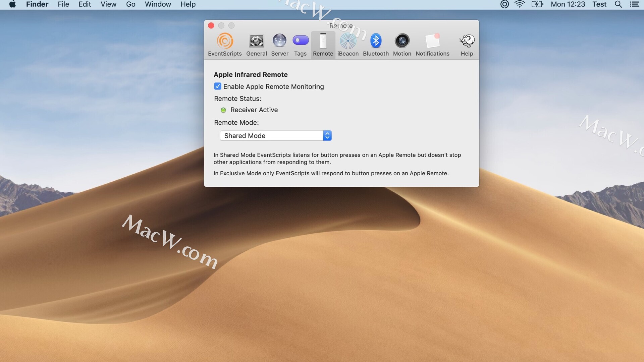Click the green receiver status indicator
This screenshot has width=644, height=362.
pos(223,110)
